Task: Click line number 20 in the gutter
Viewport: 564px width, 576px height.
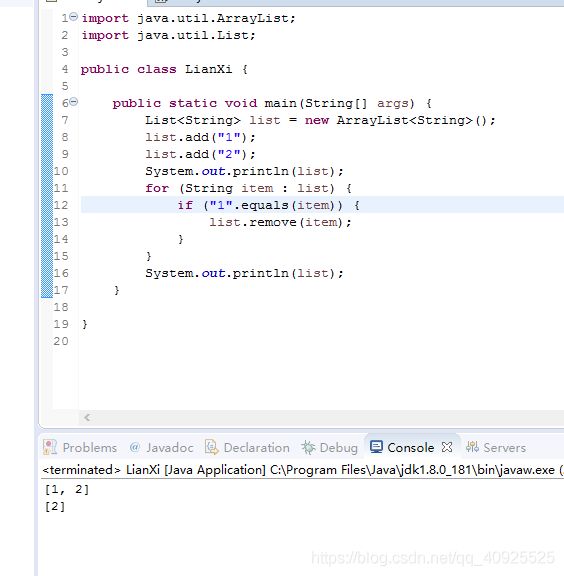Action: coord(61,341)
